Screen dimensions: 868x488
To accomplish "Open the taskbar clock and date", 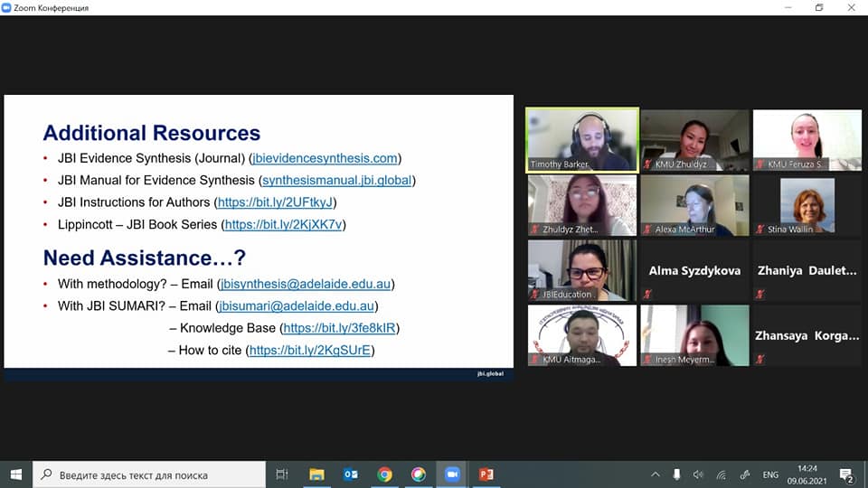I will point(807,474).
